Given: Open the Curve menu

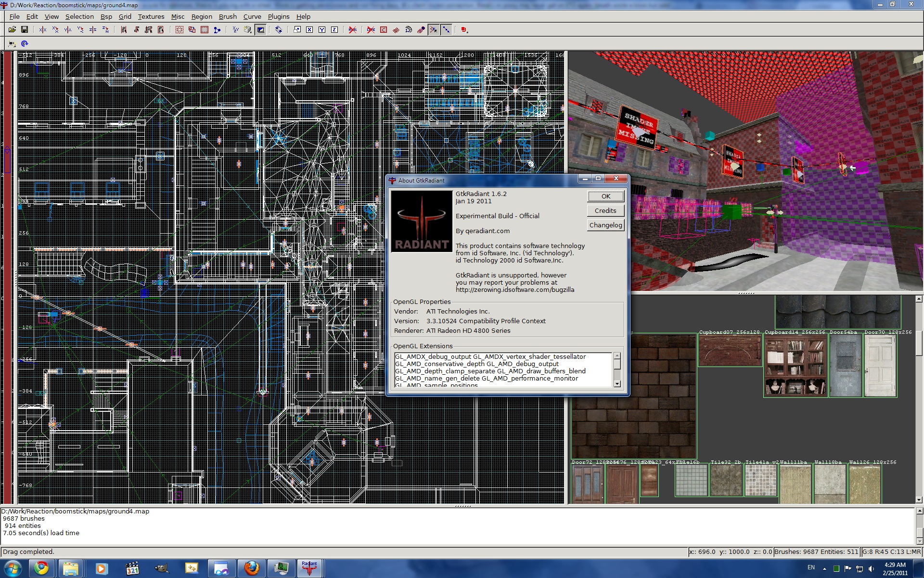Looking at the screenshot, I should (x=252, y=16).
